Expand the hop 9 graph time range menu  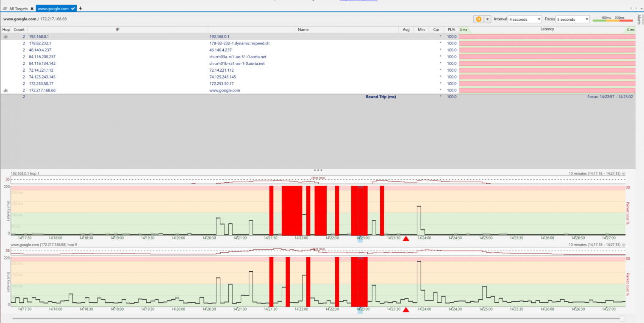(x=623, y=245)
